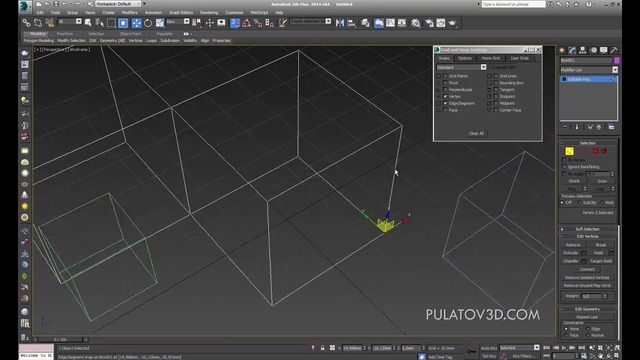The height and width of the screenshot is (360, 640).
Task: Click the Target Weld button
Action: [601, 261]
